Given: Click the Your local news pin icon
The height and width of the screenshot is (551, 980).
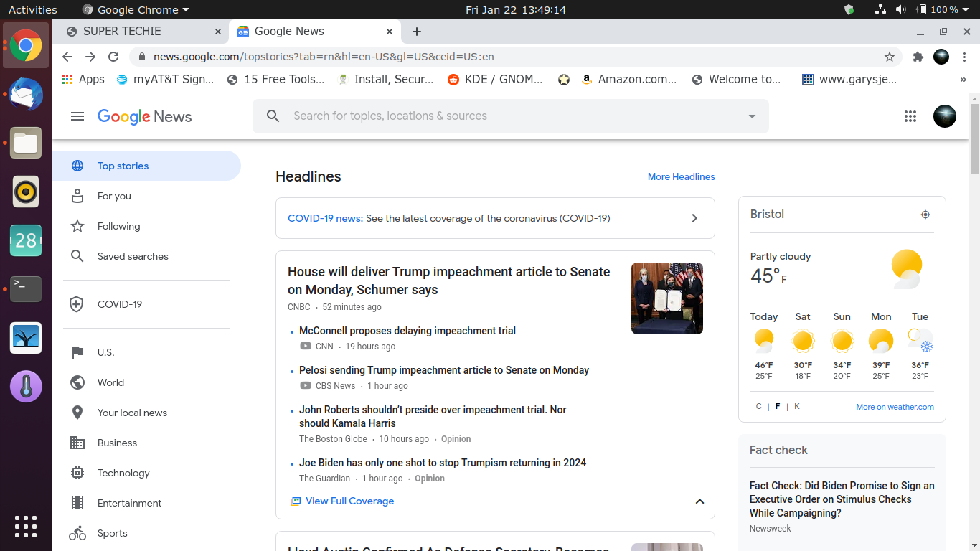Looking at the screenshot, I should point(77,413).
